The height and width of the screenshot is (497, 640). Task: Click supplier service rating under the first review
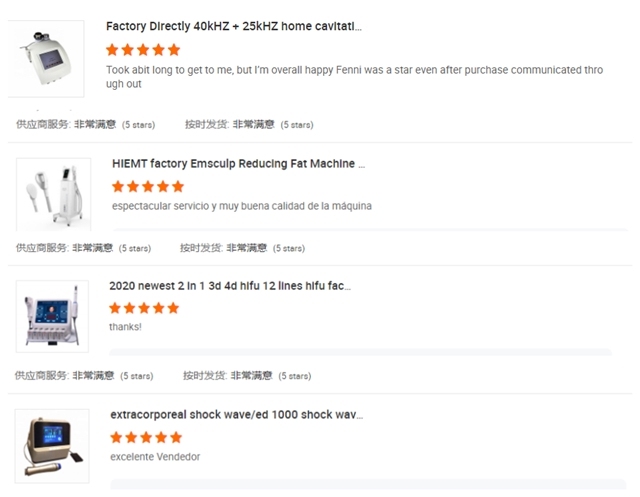click(x=86, y=124)
